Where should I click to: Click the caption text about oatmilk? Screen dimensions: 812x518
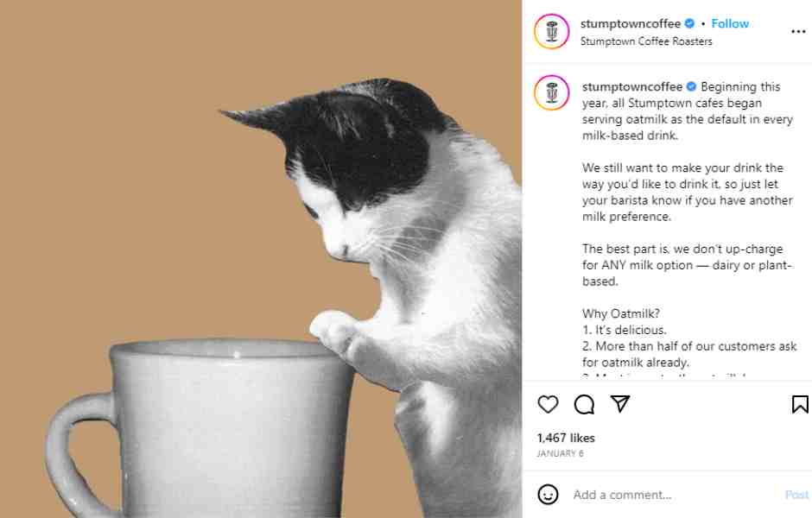coord(688,224)
